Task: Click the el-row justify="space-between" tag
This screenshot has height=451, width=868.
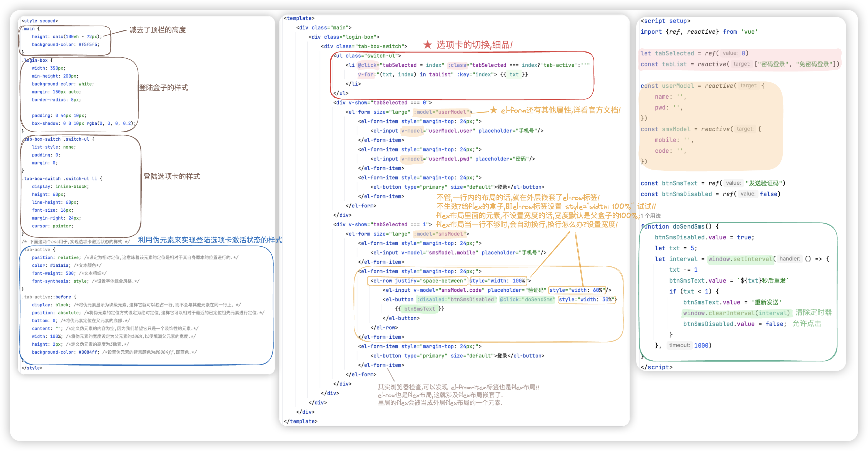Action: pyautogui.click(x=418, y=281)
